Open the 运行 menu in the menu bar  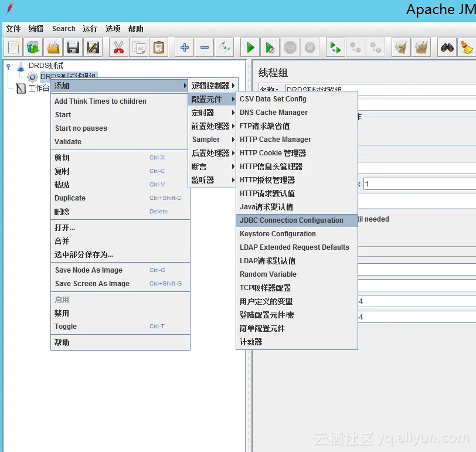pyautogui.click(x=90, y=29)
